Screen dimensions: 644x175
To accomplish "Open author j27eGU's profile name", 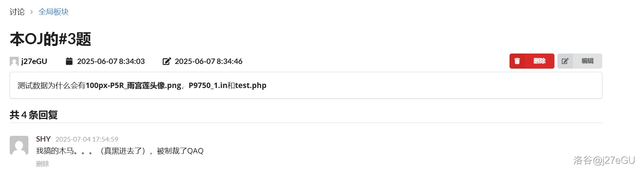I will (x=34, y=61).
